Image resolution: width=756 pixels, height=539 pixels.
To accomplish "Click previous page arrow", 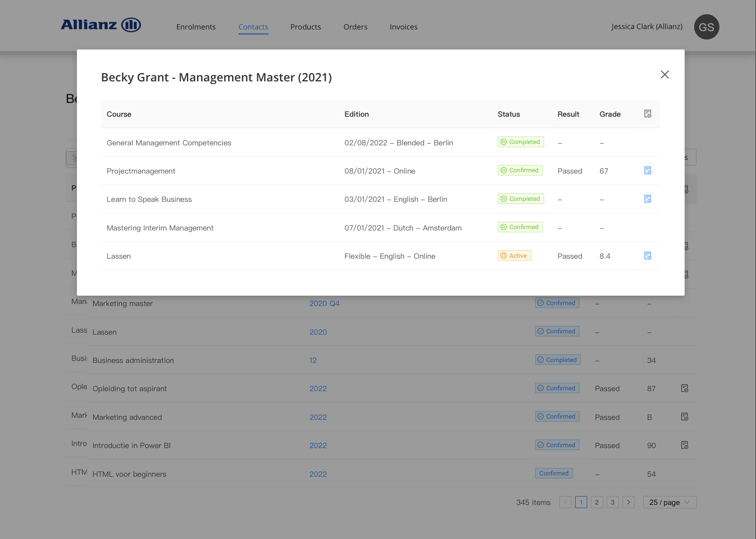I will click(x=565, y=502).
